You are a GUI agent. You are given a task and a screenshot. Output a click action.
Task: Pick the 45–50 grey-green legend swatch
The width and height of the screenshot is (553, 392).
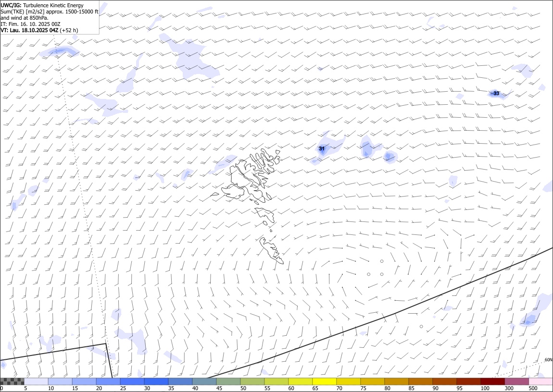click(228, 381)
